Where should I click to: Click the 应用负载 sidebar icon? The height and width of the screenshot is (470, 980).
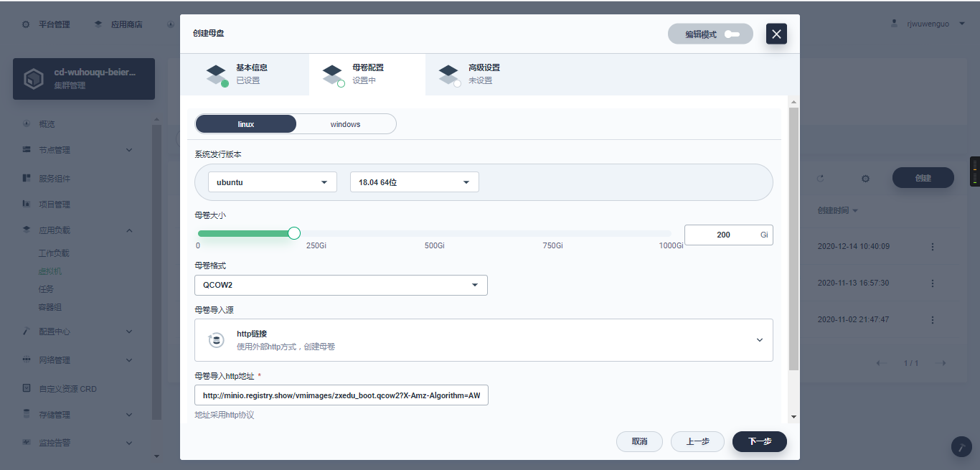pyautogui.click(x=26, y=230)
